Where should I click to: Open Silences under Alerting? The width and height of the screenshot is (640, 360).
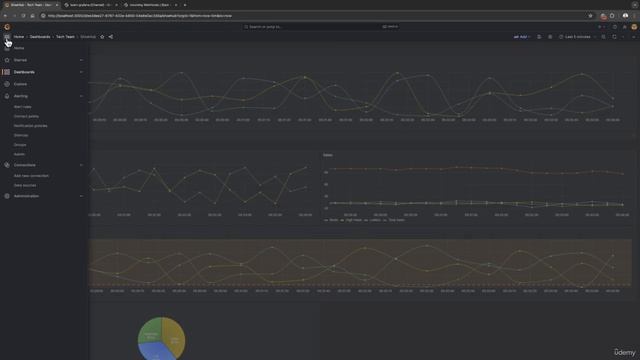pos(21,136)
